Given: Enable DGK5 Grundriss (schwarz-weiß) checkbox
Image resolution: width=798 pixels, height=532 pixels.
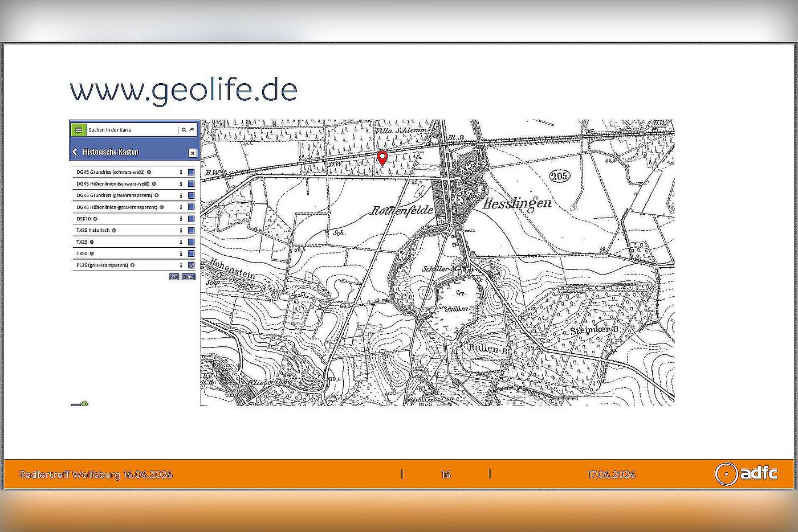Looking at the screenshot, I should pyautogui.click(x=192, y=172).
